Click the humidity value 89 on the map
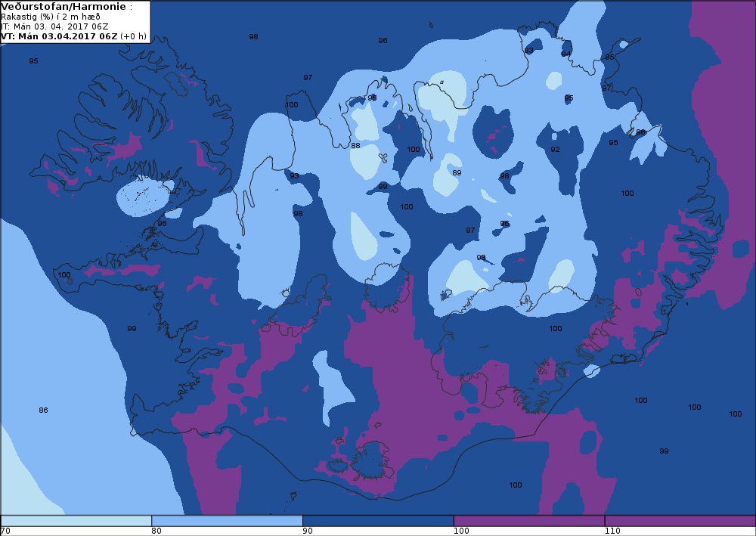The width and height of the screenshot is (756, 536). [457, 172]
